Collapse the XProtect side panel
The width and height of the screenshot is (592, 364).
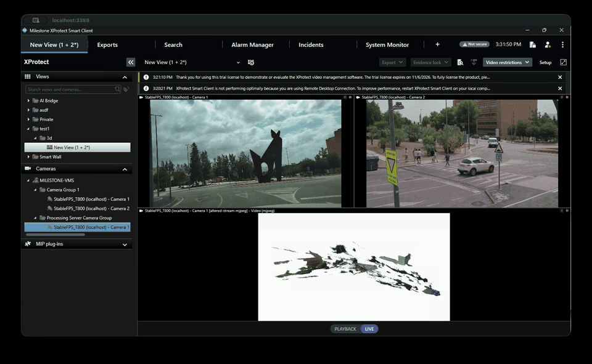pyautogui.click(x=131, y=62)
